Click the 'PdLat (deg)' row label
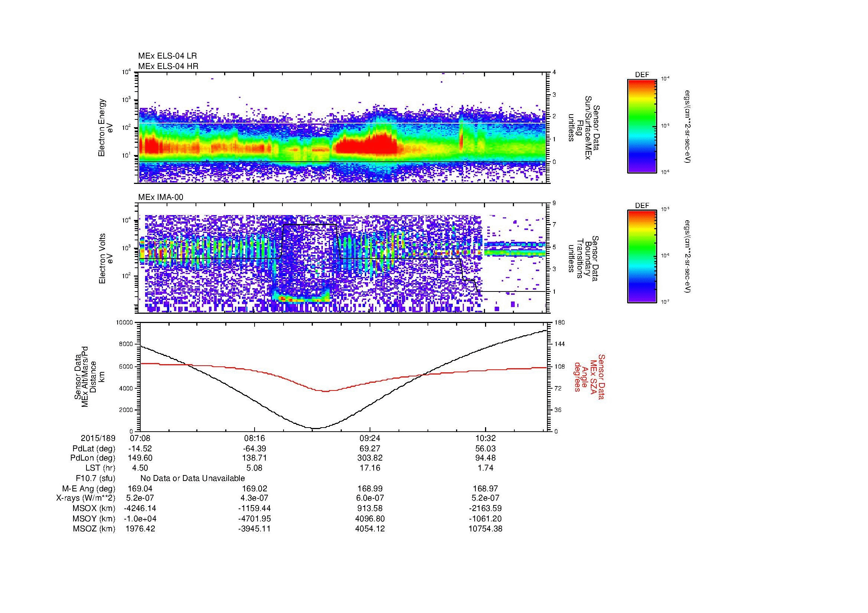Image resolution: width=868 pixels, height=613 pixels. pyautogui.click(x=94, y=449)
